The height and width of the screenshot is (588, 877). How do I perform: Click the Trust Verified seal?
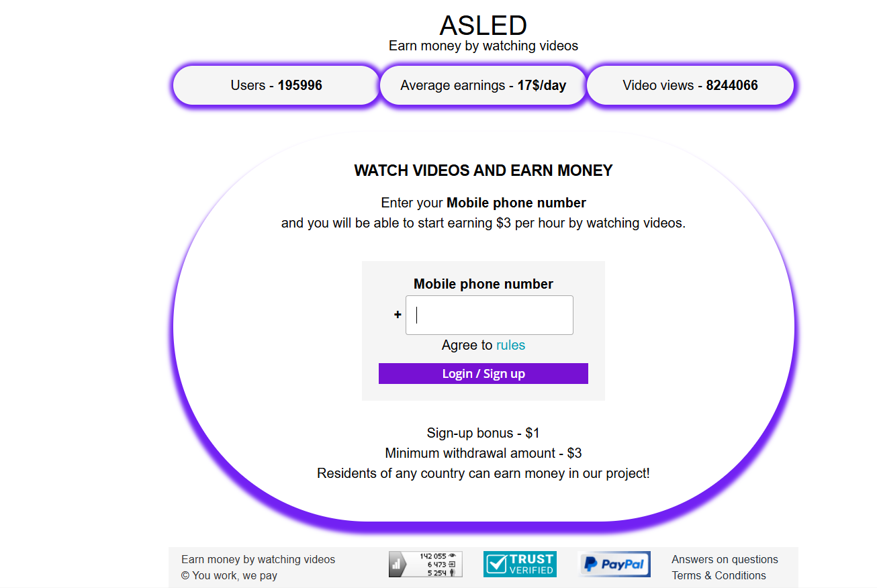[520, 564]
